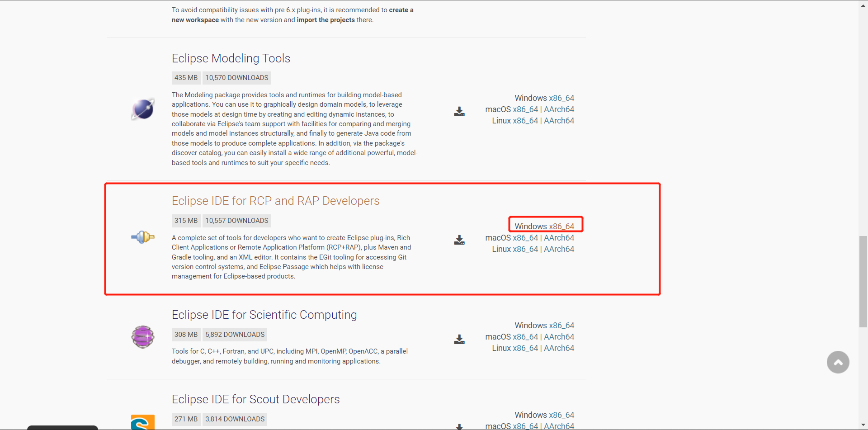Click the Eclipse Modeling Tools package icon
The image size is (868, 430).
(x=143, y=109)
